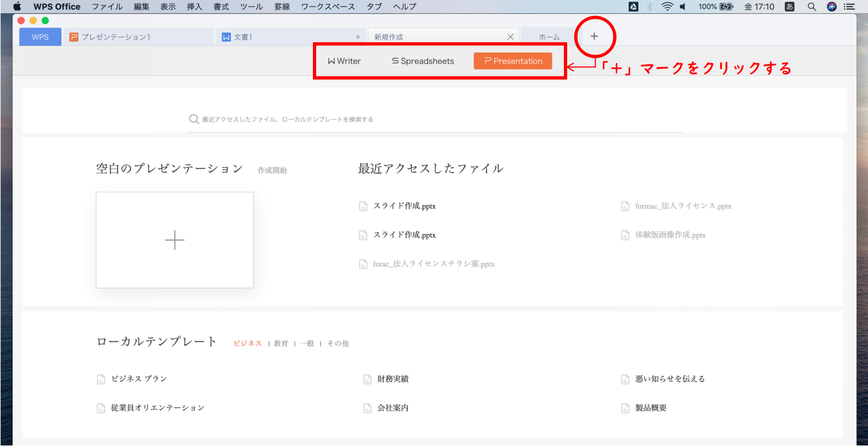The width and height of the screenshot is (868, 446).
Task: Click file icon of forac_法人ライセンスチラシ案.pptx
Action: (363, 264)
